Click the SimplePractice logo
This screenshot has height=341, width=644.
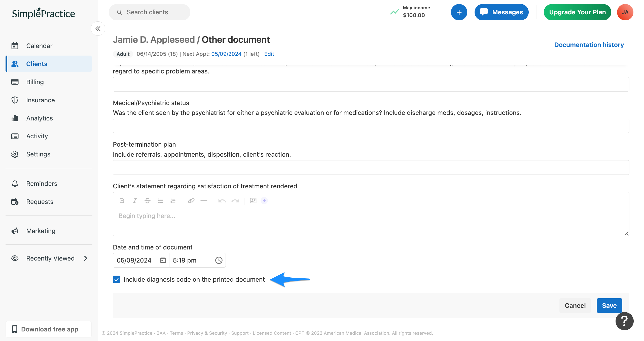click(x=43, y=13)
